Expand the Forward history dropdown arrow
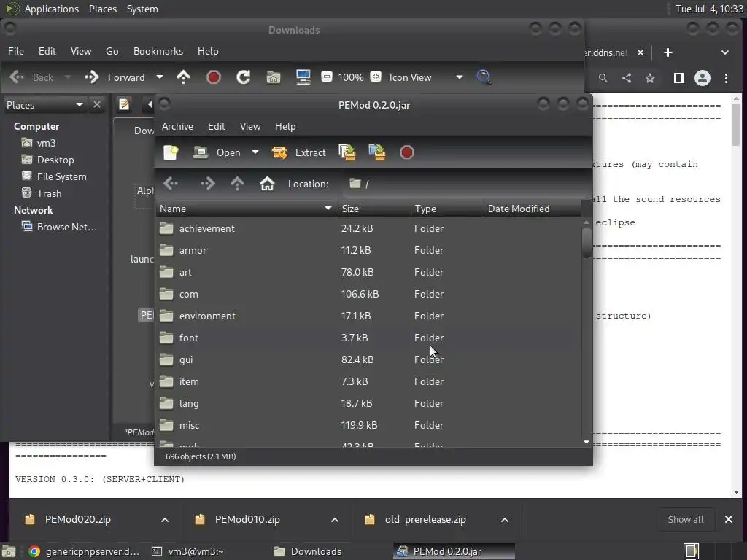This screenshot has width=747, height=560. point(160,77)
